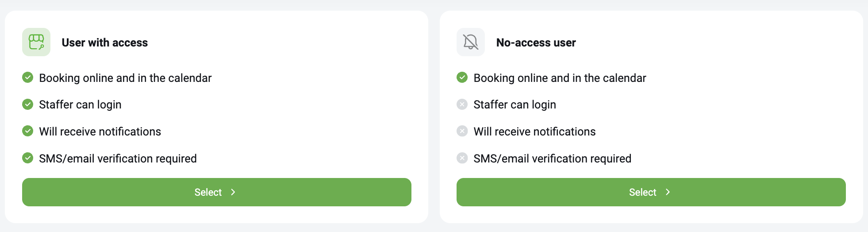Click green check next to Staffer can login
The width and height of the screenshot is (868, 232).
28,104
